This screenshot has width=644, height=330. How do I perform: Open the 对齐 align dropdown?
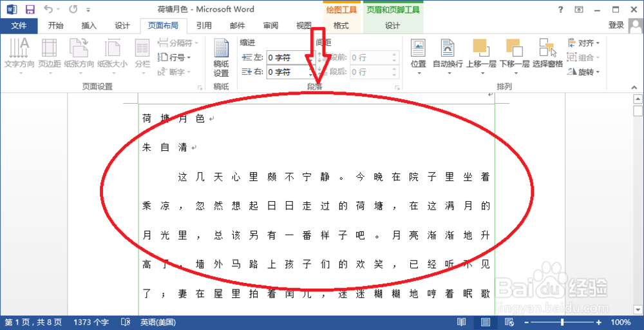coord(583,43)
